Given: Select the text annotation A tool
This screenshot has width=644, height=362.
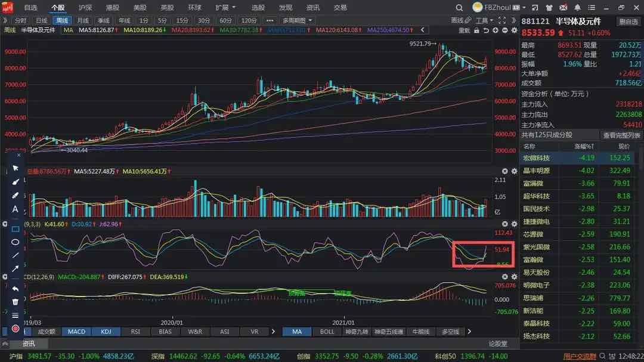Looking at the screenshot, I should pos(15,209).
